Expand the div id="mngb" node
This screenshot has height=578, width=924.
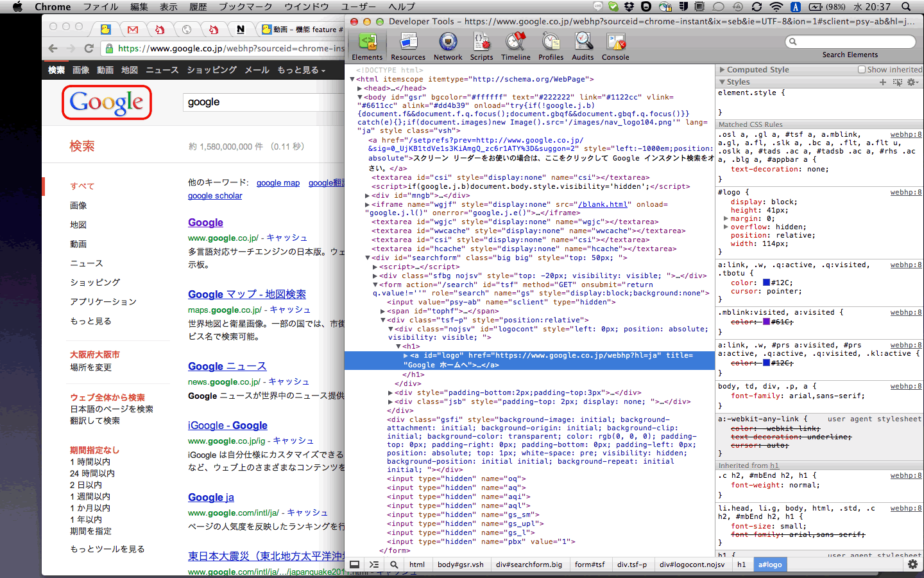click(x=368, y=195)
